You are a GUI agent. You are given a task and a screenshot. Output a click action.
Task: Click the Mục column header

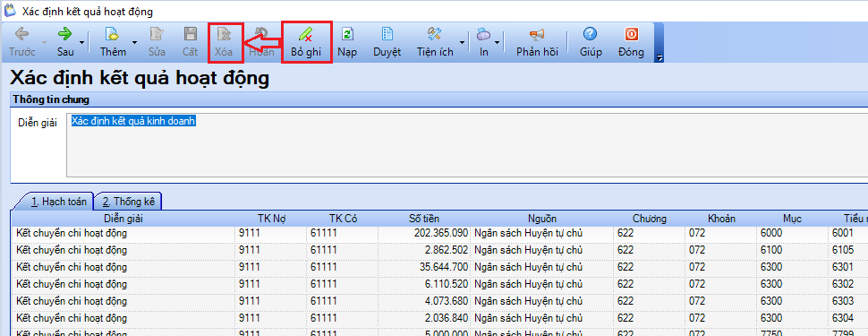792,219
